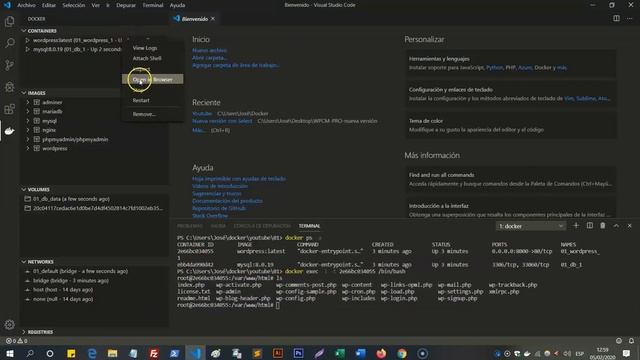Open Firefox from the taskbar
The image size is (640, 360).
tap(381, 353)
